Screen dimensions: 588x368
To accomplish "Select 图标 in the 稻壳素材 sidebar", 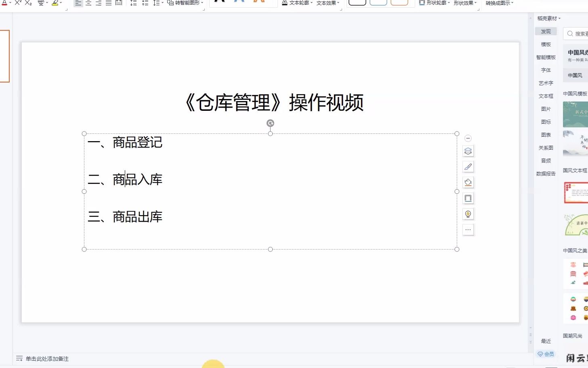I will pos(546,122).
